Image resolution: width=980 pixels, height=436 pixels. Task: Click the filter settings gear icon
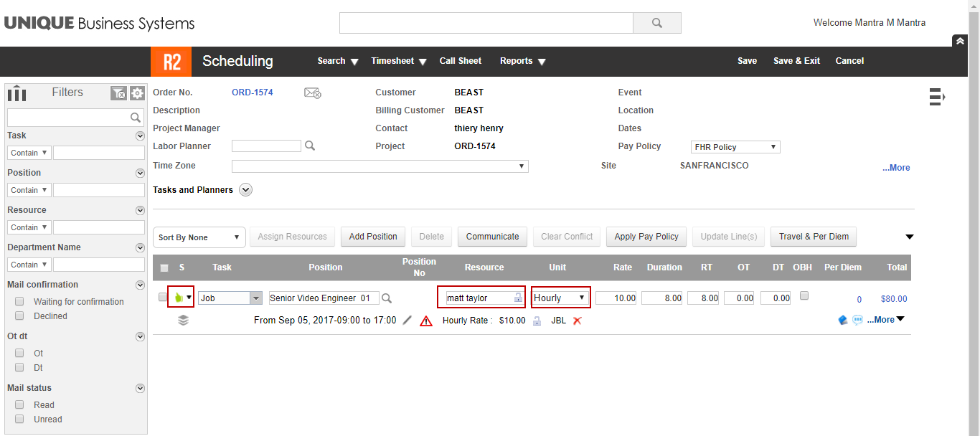(137, 93)
